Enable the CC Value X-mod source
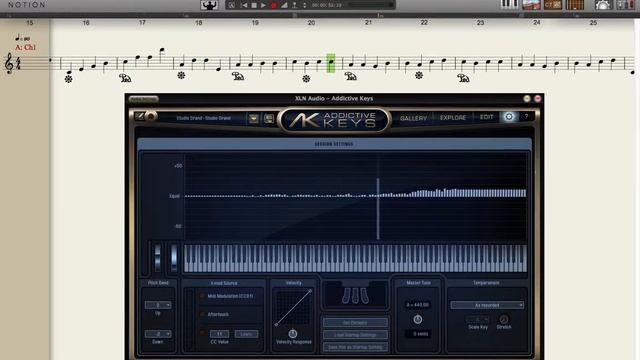Screen dimensions: 640x360 pos(202,333)
